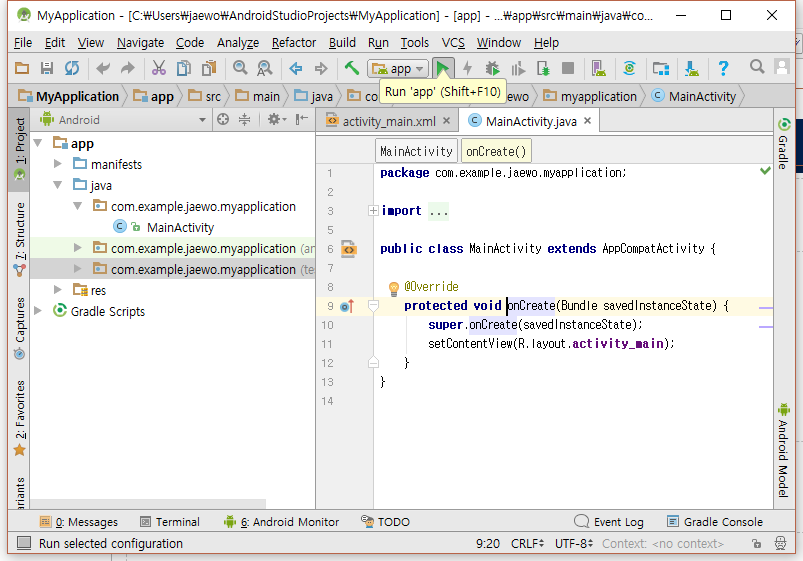This screenshot has height=561, width=803.
Task: Click the Synchronize refresh icon
Action: [x=72, y=68]
